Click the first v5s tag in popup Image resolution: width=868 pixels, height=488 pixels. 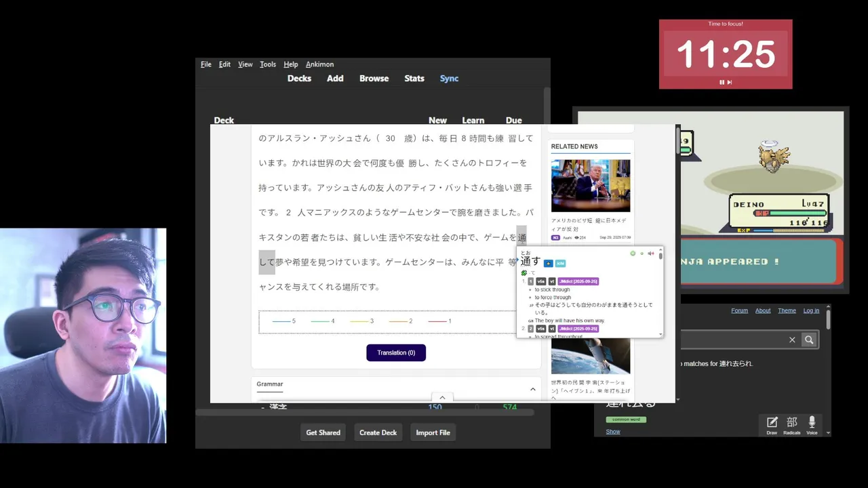[x=540, y=281]
